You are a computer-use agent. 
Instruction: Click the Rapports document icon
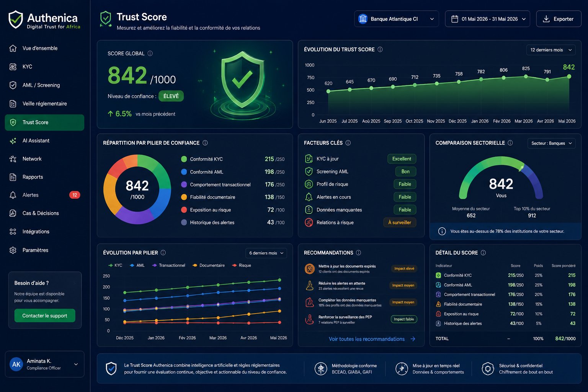coord(13,177)
